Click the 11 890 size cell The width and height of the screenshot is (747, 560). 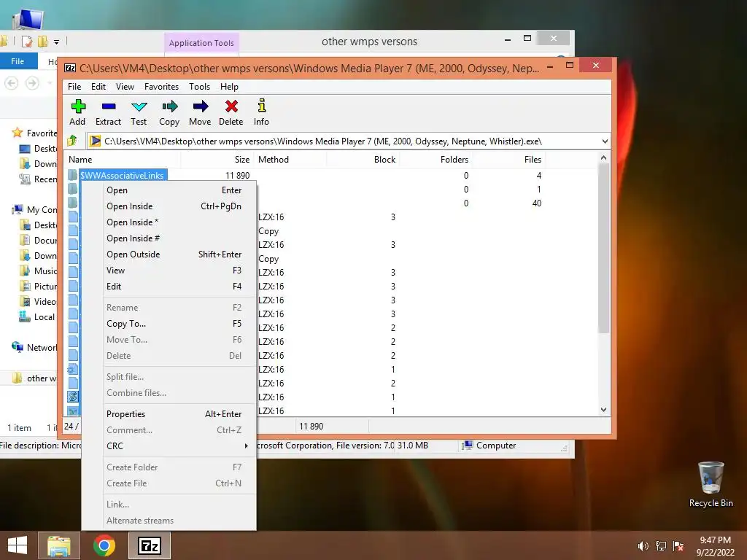pyautogui.click(x=237, y=175)
